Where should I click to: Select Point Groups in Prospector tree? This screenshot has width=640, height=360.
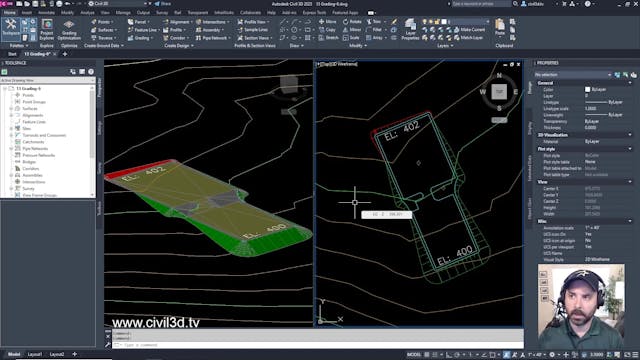pos(34,102)
